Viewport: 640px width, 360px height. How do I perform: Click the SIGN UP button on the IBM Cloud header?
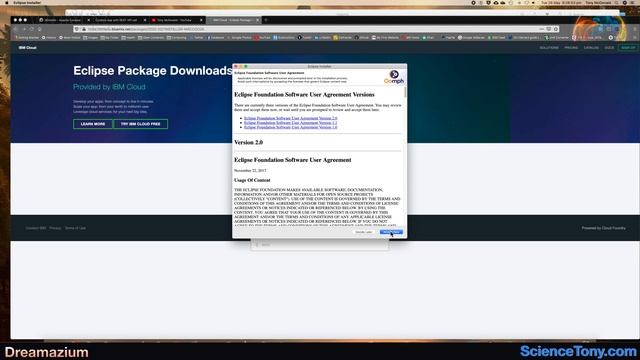(628, 48)
